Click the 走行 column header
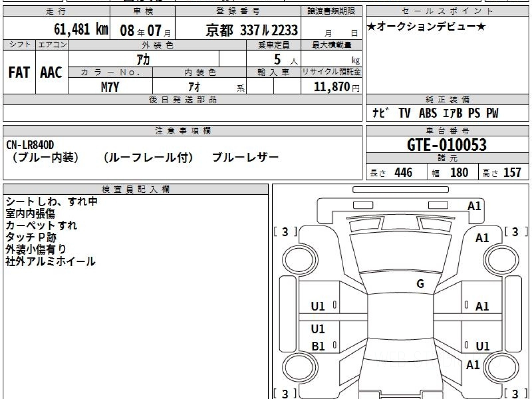532x399 pixels. pyautogui.click(x=56, y=12)
